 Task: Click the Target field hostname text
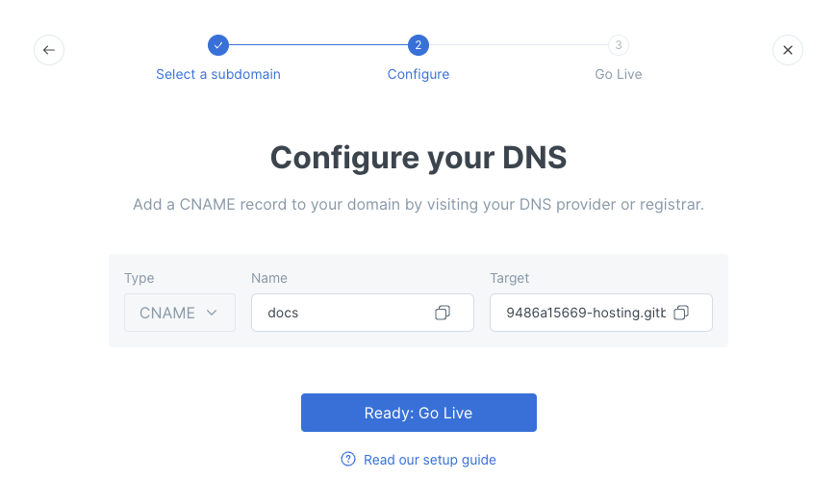[x=585, y=313]
